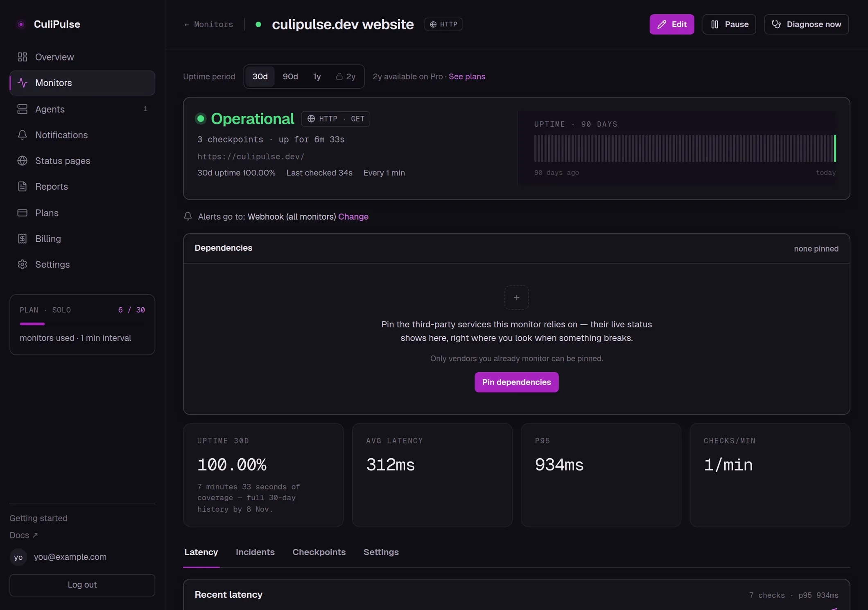Click the Settings gear icon in sidebar
868x610 pixels.
[22, 264]
